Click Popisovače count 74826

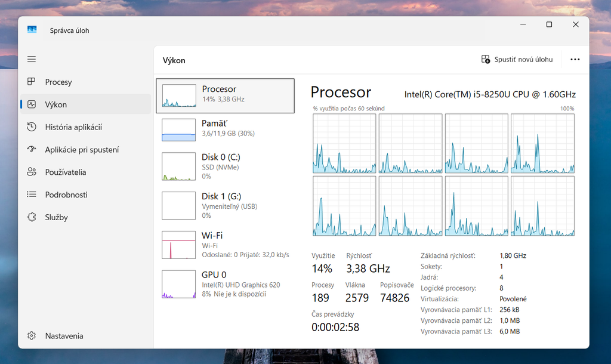[x=395, y=298]
